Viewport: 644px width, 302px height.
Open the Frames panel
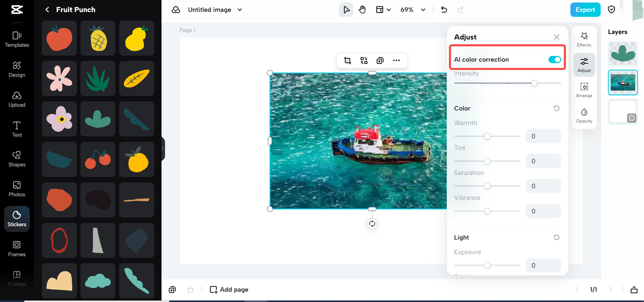coord(17,249)
